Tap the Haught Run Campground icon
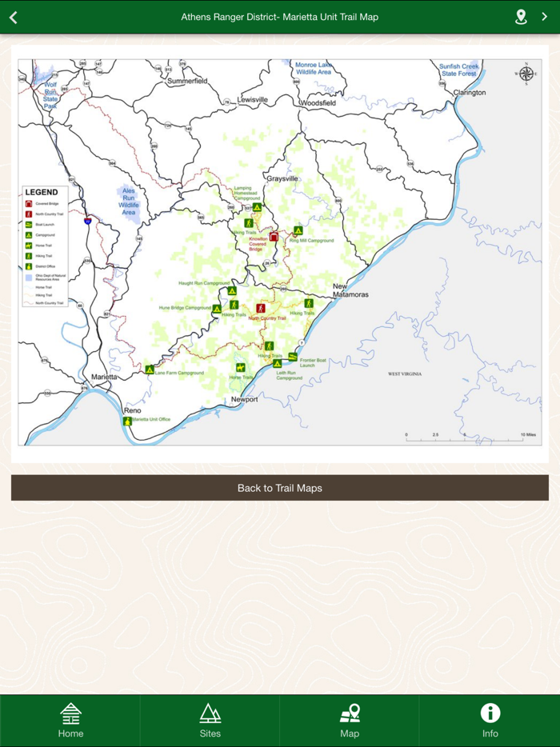This screenshot has height=747, width=560. [232, 291]
